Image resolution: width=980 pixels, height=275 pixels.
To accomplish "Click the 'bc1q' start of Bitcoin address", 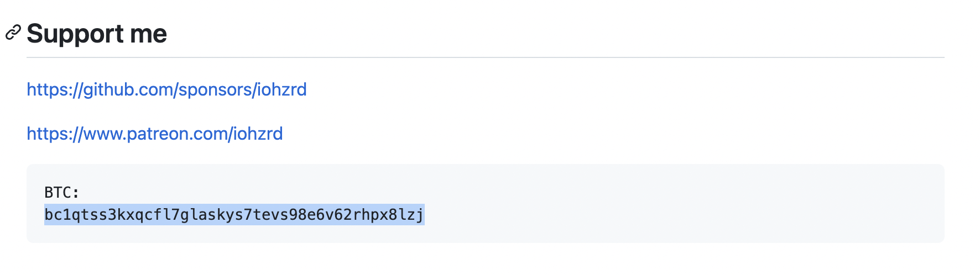I will coord(62,214).
